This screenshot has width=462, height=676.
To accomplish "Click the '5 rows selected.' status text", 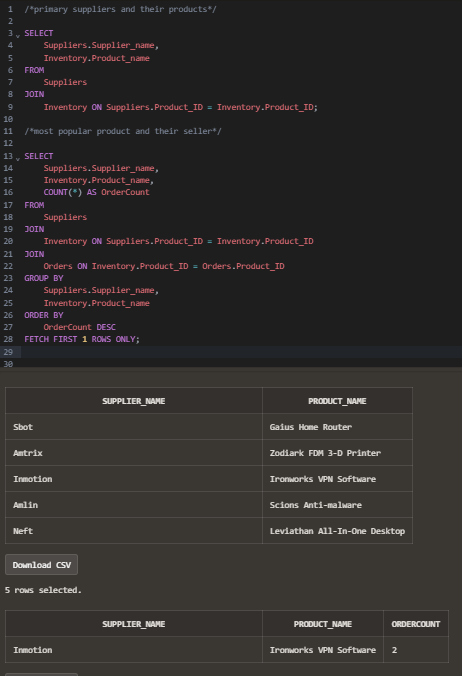I will coord(43,590).
